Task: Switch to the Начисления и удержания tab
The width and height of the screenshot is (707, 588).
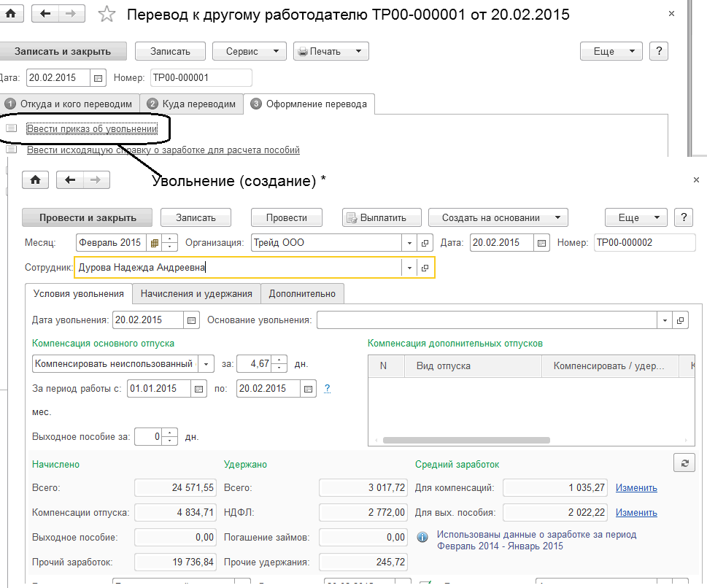Action: click(196, 293)
